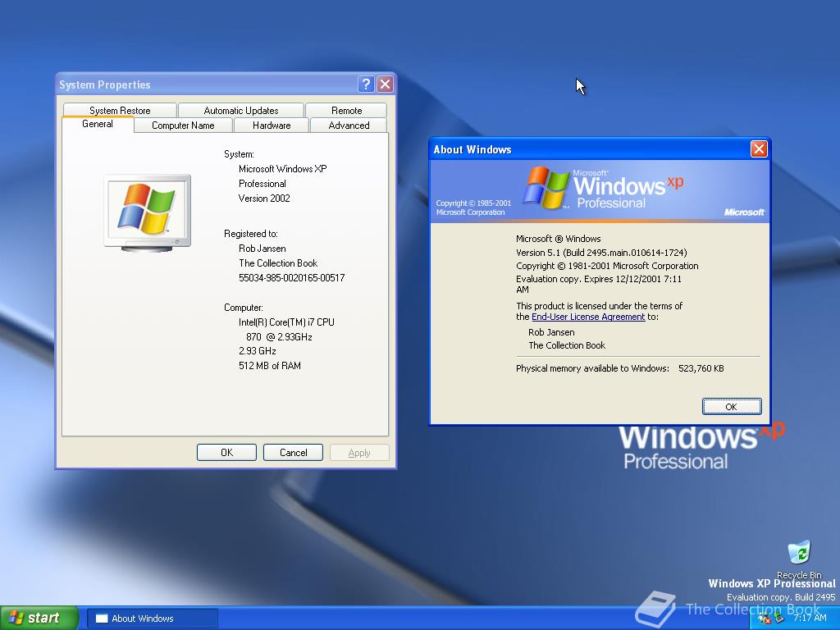Go to the Advanced tab
The width and height of the screenshot is (840, 630).
349,126
